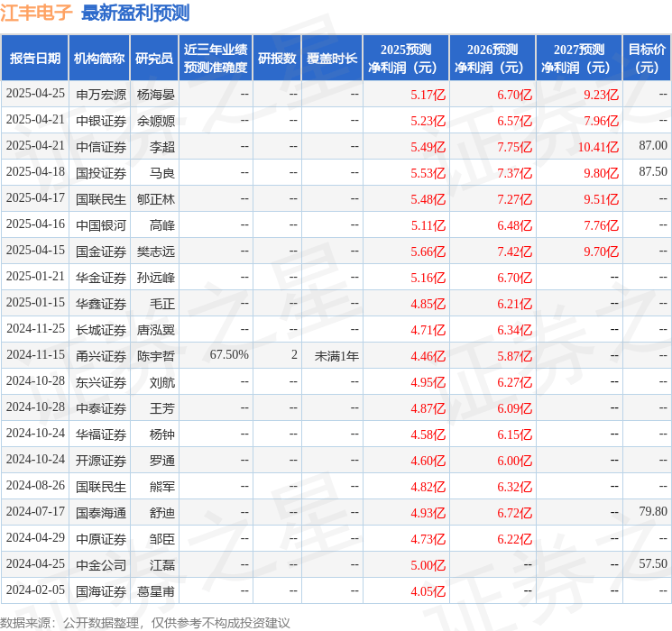Click institution 东兴证券
The image size is (672, 631).
(x=101, y=382)
